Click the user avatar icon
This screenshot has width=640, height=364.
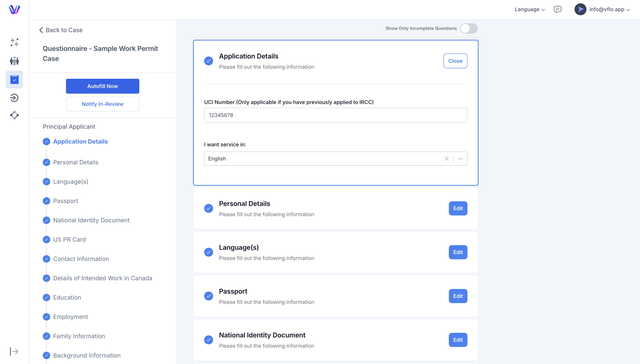(580, 9)
